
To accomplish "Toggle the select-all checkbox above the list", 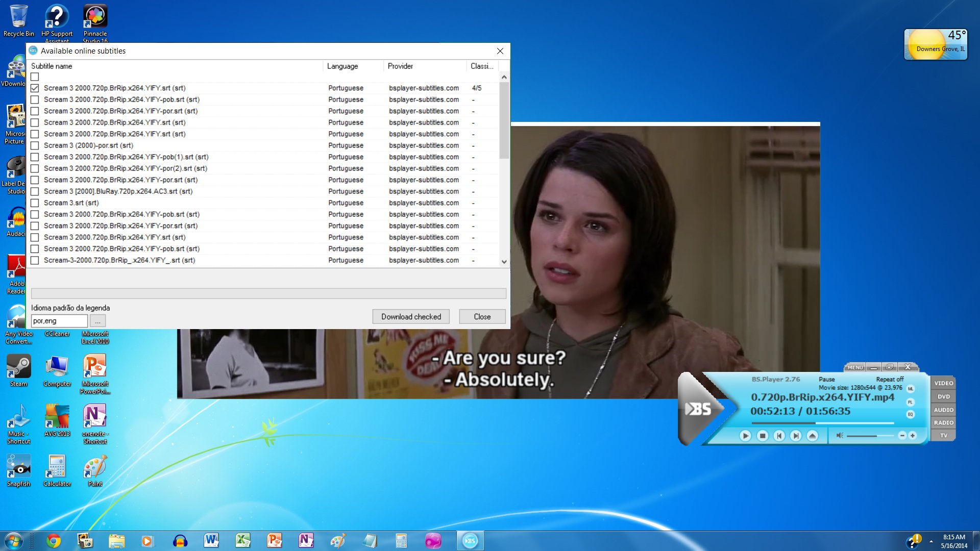I will [x=35, y=77].
